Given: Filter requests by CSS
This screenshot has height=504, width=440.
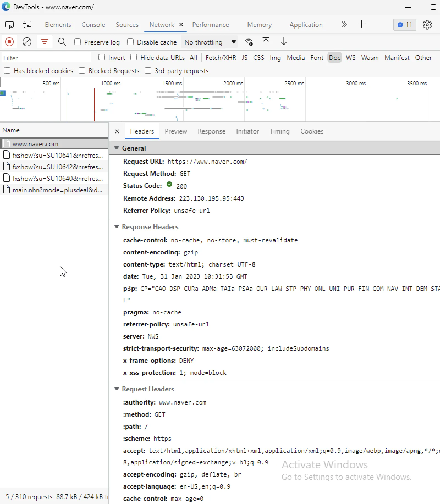Looking at the screenshot, I should click(x=259, y=58).
